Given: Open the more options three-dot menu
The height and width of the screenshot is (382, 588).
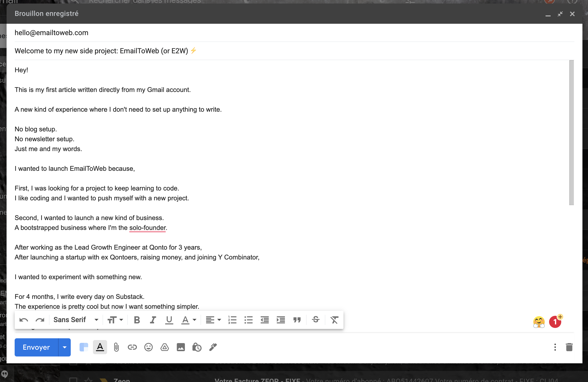Looking at the screenshot, I should (555, 347).
